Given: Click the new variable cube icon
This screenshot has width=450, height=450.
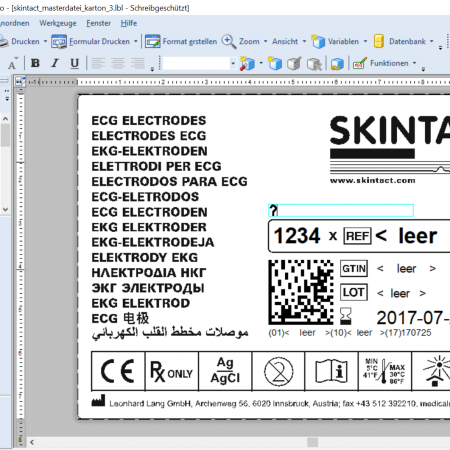Looking at the screenshot, I should pyautogui.click(x=275, y=63).
